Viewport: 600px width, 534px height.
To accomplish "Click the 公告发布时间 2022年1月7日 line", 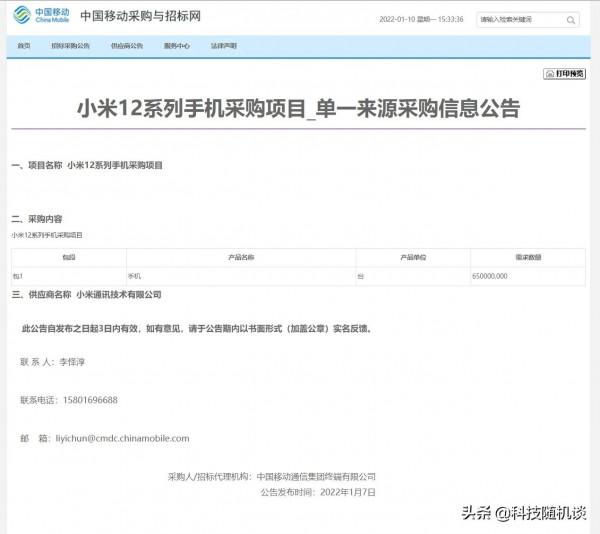I will click(x=318, y=492).
